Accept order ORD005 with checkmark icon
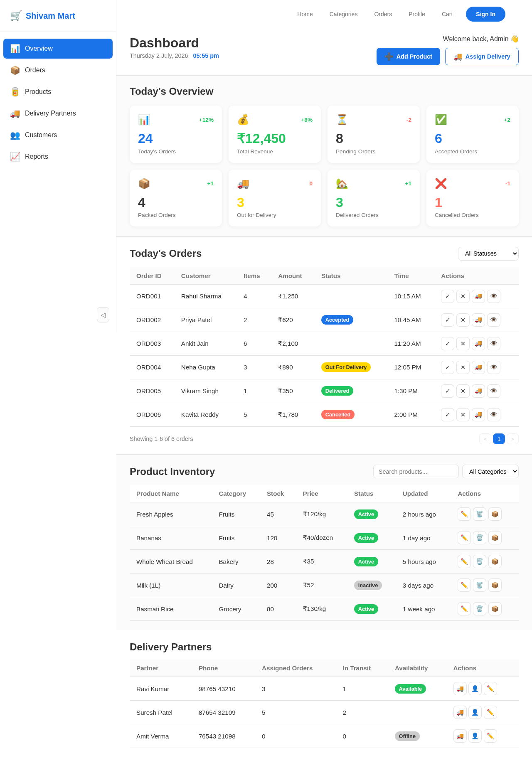 click(x=448, y=391)
